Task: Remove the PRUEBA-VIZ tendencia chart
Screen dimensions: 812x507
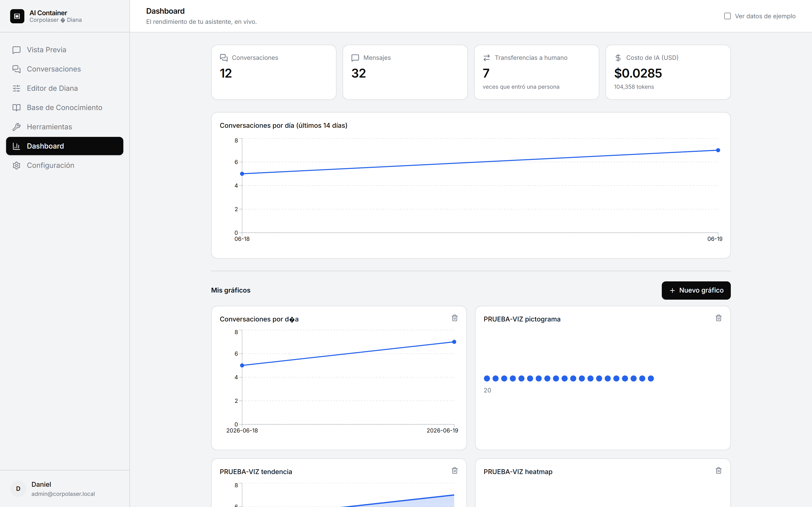Action: (455, 470)
